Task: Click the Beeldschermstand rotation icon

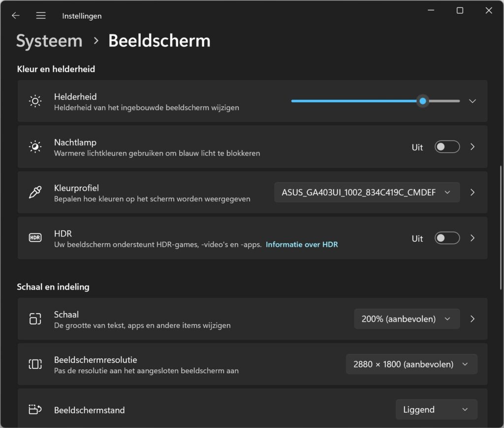Action: (x=34, y=409)
